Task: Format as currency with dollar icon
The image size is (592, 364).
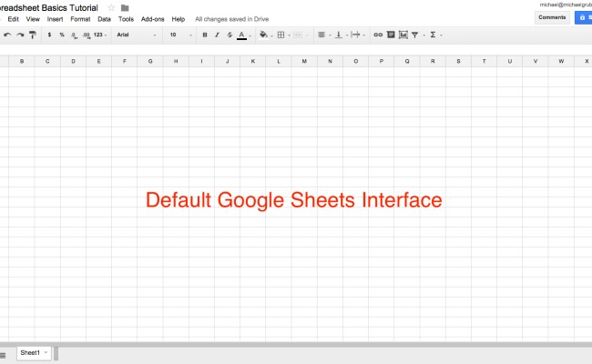Action: pos(49,35)
